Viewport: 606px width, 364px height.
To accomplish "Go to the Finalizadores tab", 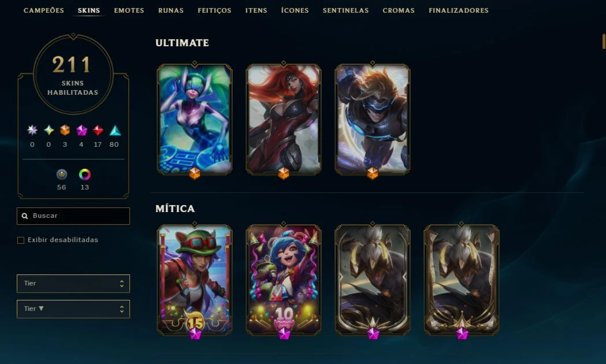I will click(458, 10).
